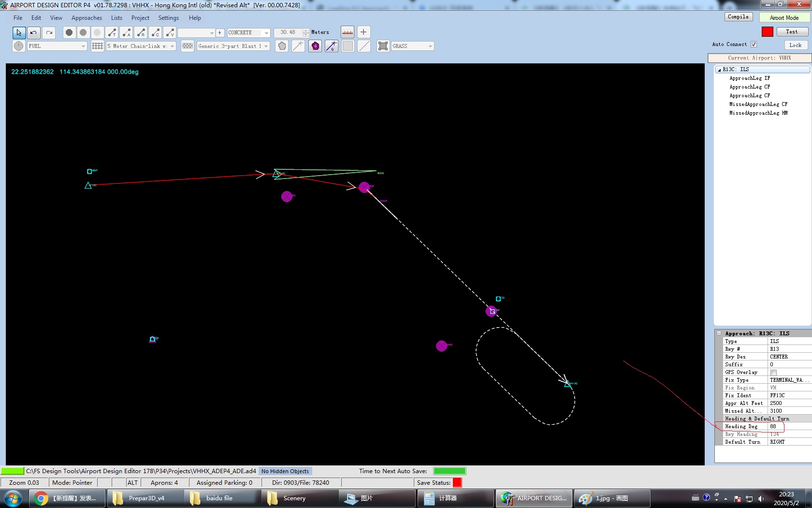The width and height of the screenshot is (812, 508).
Task: Toggle the Auto Connect checkbox
Action: [x=754, y=44]
